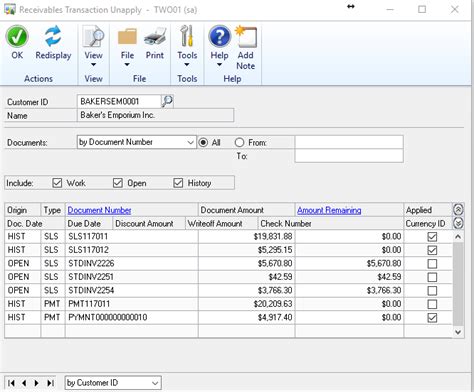Uncheck Applied box for SLS117011
Viewport: 474px width, 392px height.
point(432,237)
